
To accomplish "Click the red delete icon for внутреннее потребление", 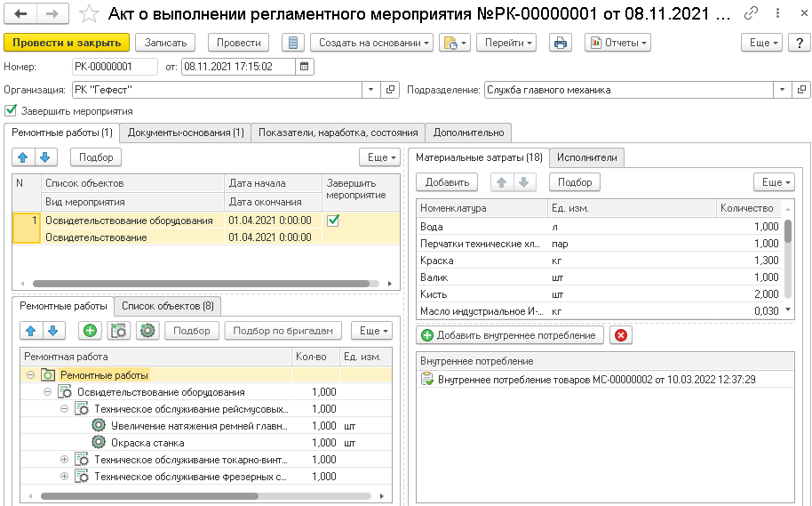I will pyautogui.click(x=621, y=335).
